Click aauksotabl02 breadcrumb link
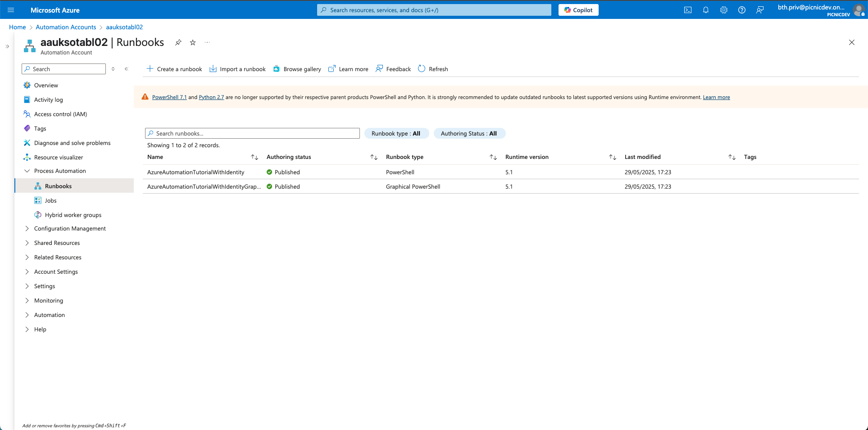This screenshot has height=430, width=868. pos(124,27)
